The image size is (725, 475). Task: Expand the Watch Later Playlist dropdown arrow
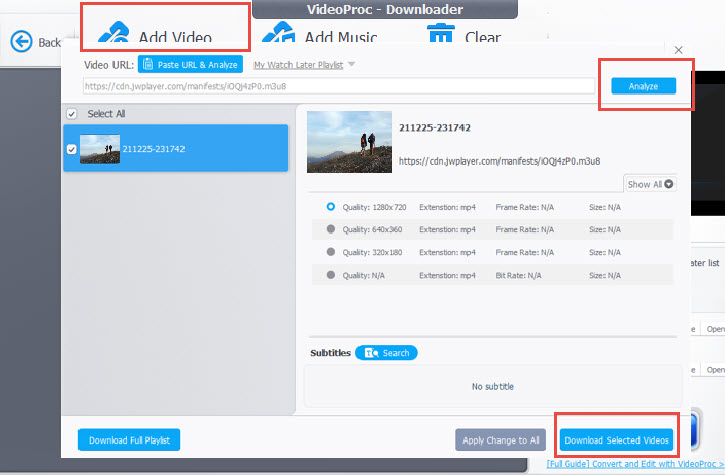click(x=351, y=64)
